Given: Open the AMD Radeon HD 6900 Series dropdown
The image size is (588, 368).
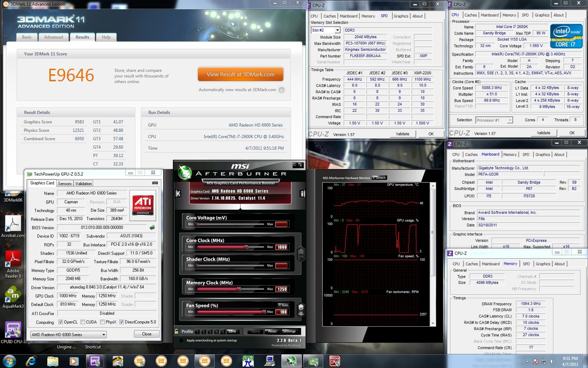Looking at the screenshot, I should pos(68,335).
